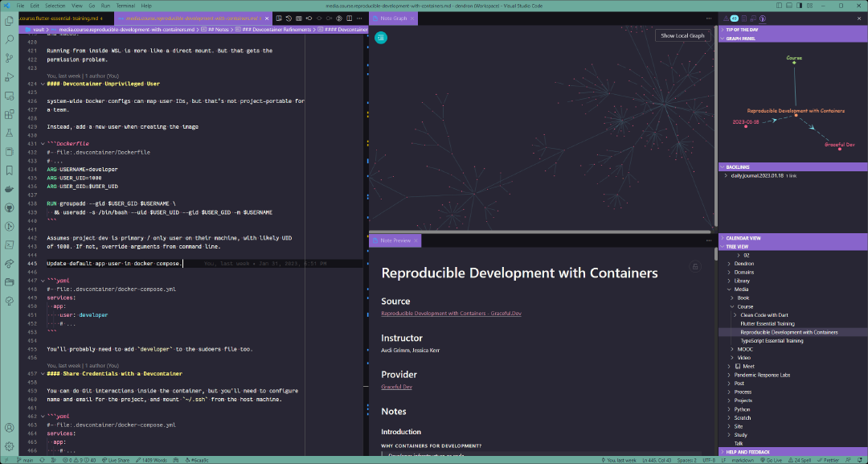This screenshot has height=464, width=868.
Task: Toggle the lock icon in Note Preview
Action: (695, 266)
